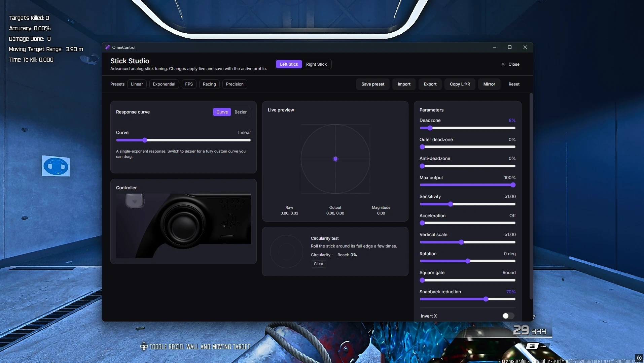The width and height of the screenshot is (644, 363).
Task: Click the X icon beside Close label
Action: pyautogui.click(x=503, y=64)
